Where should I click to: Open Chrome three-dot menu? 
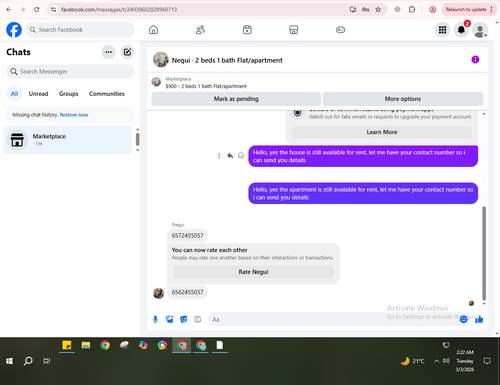coord(492,9)
